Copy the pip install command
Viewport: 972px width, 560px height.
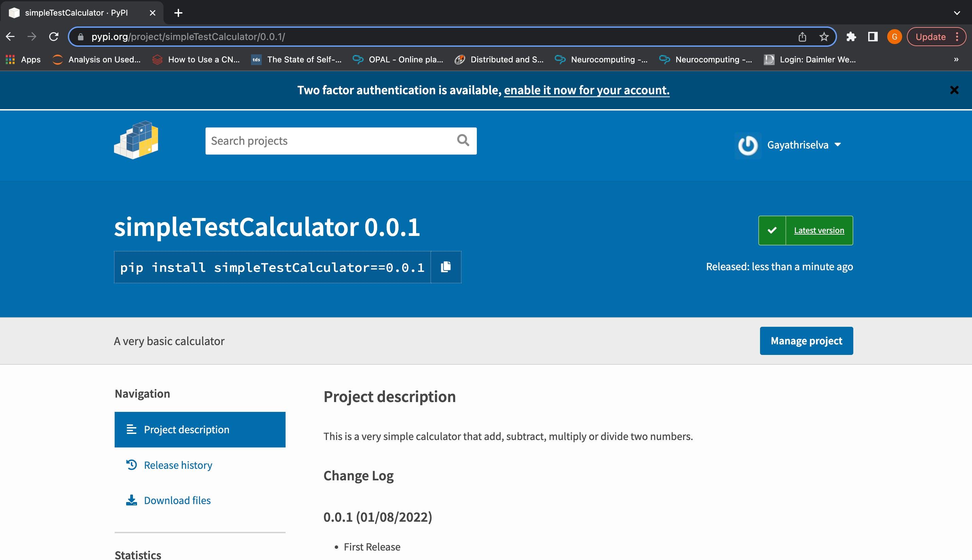[x=446, y=267]
